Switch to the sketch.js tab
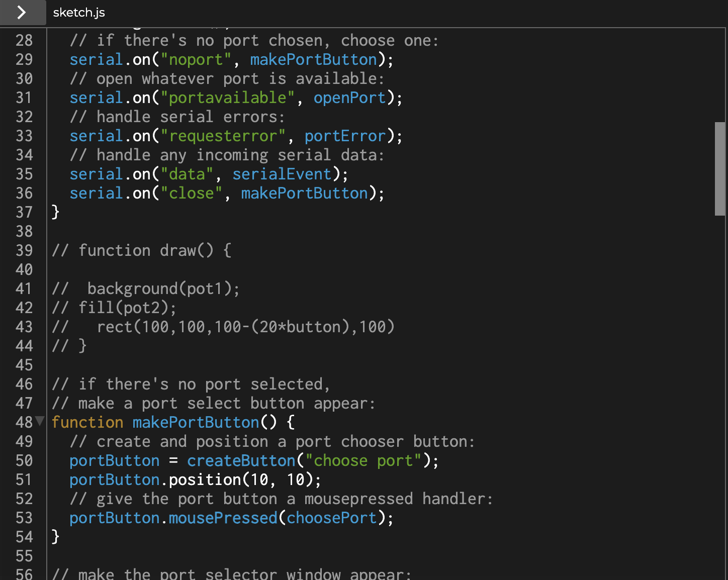The image size is (728, 580). [78, 13]
